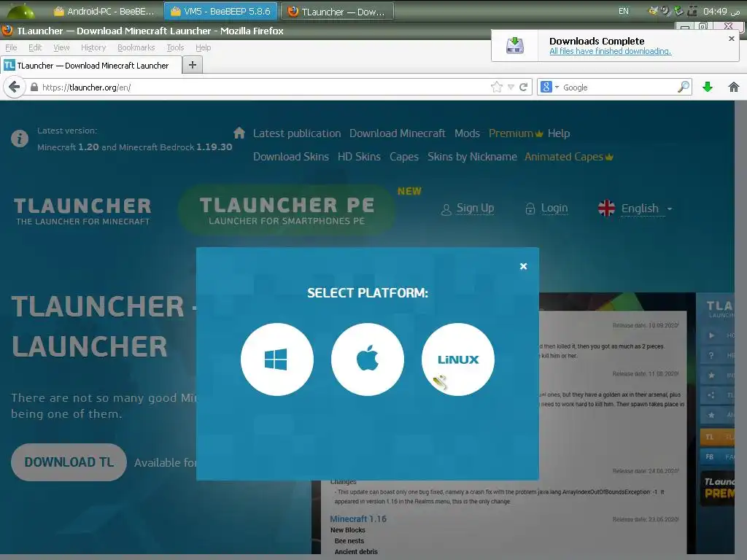This screenshot has width=747, height=560.
Task: Click the TLauncher logo
Action: point(82,211)
